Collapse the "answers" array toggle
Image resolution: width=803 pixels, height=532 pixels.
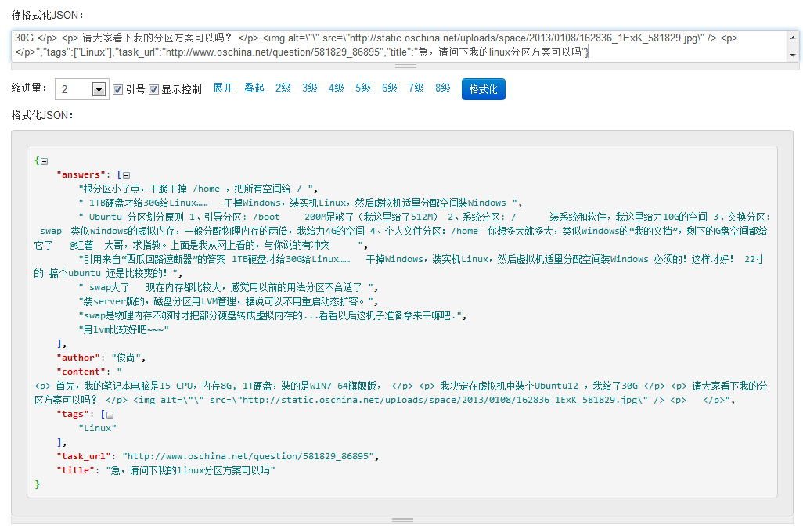point(127,175)
